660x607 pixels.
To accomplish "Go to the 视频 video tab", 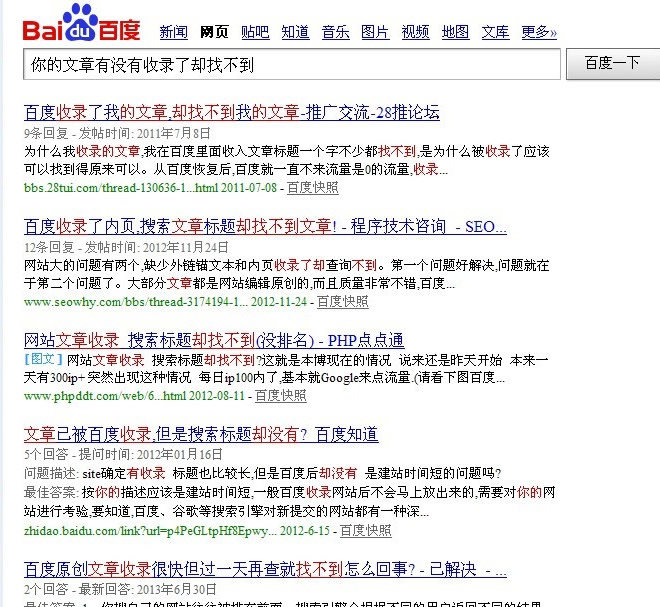I will click(x=415, y=32).
